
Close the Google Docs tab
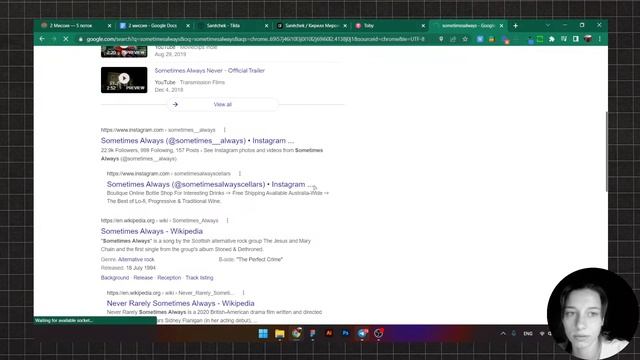(x=188, y=26)
